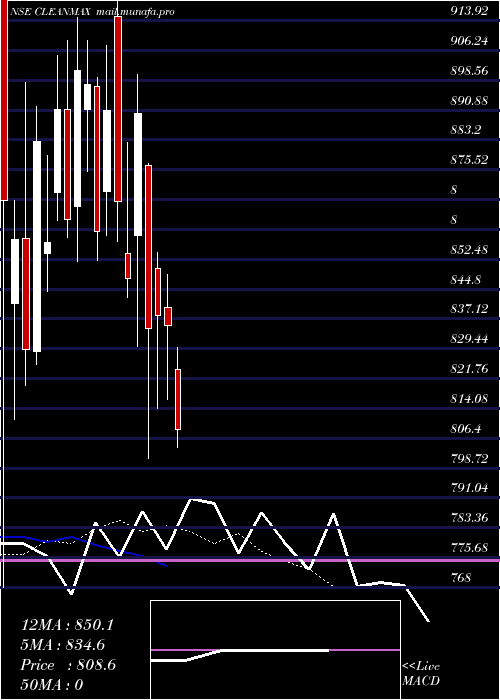Select the 875.52 price axis label
This screenshot has height=700, width=500.
[x=469, y=160]
